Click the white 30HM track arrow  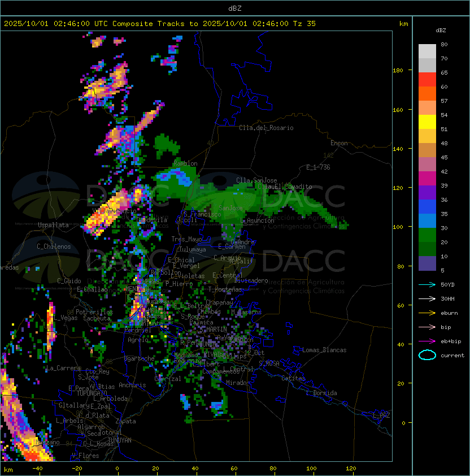[x=427, y=298]
